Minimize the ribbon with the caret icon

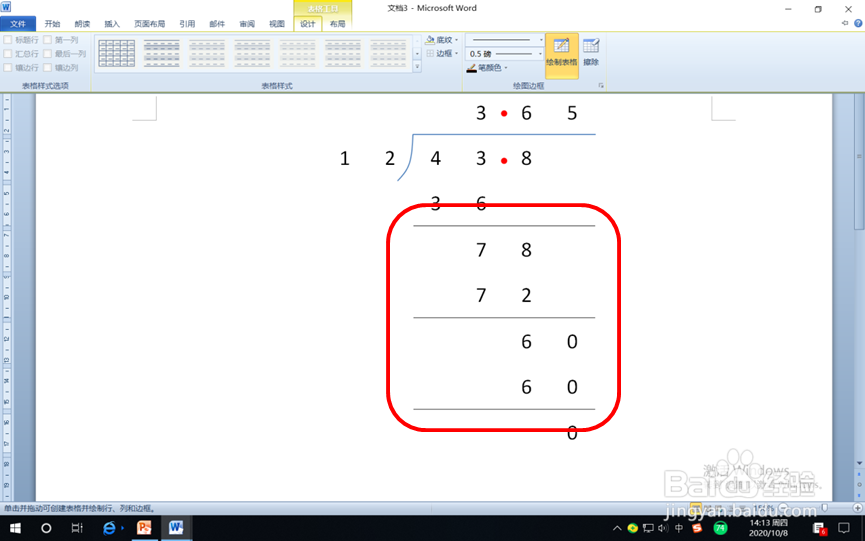(845, 23)
